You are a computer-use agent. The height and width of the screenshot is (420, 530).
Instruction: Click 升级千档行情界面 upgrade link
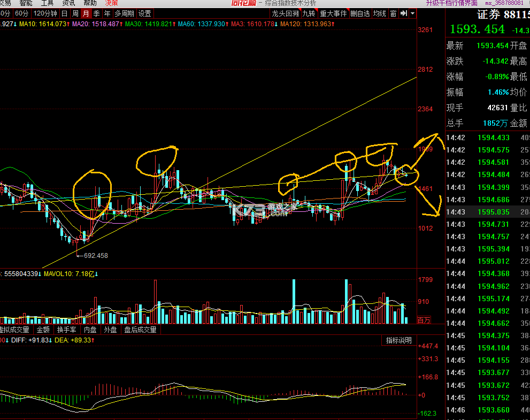click(451, 3)
